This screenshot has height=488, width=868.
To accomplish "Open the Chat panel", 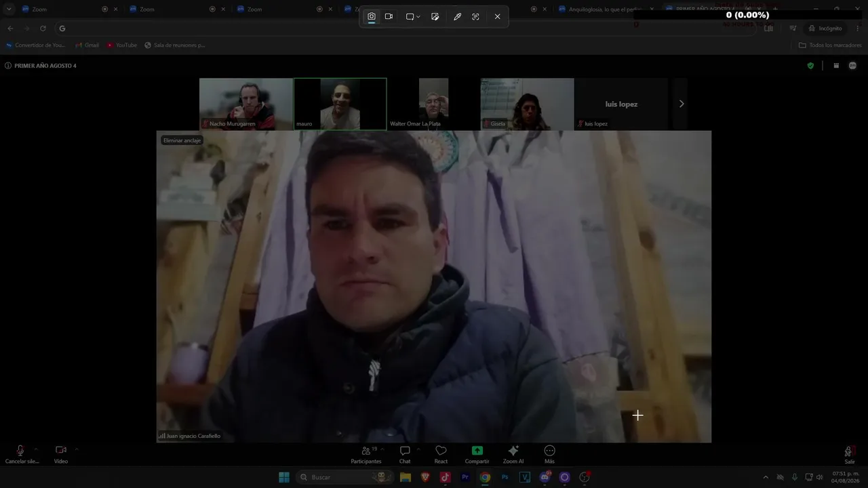I will click(x=405, y=454).
